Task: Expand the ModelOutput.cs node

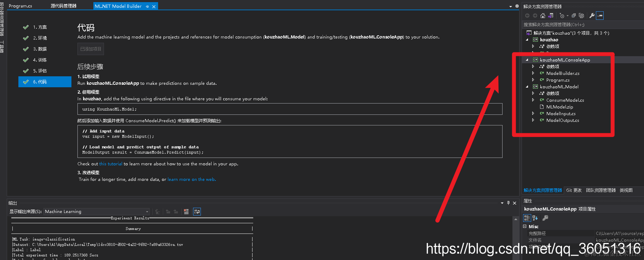Action: click(533, 120)
